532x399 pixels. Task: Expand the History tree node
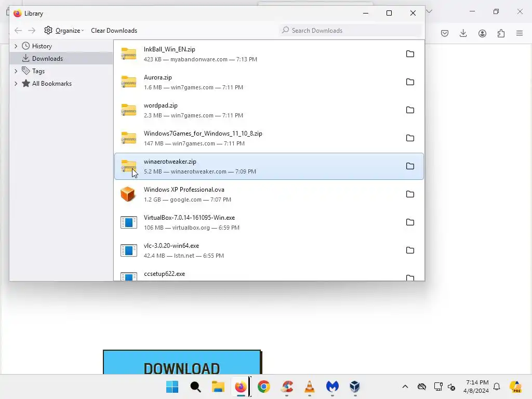(x=16, y=46)
